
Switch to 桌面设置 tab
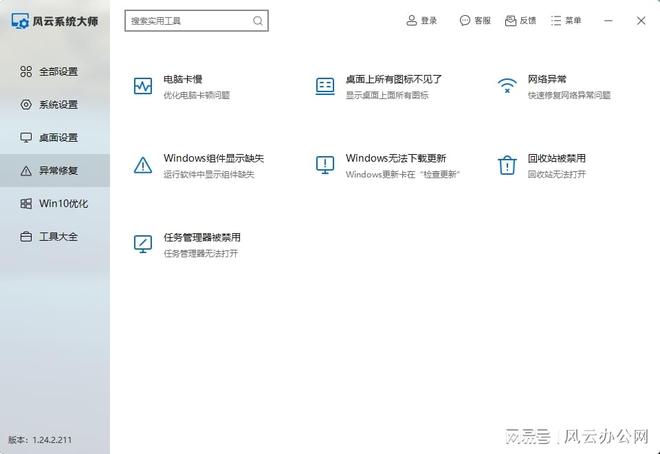coord(55,138)
